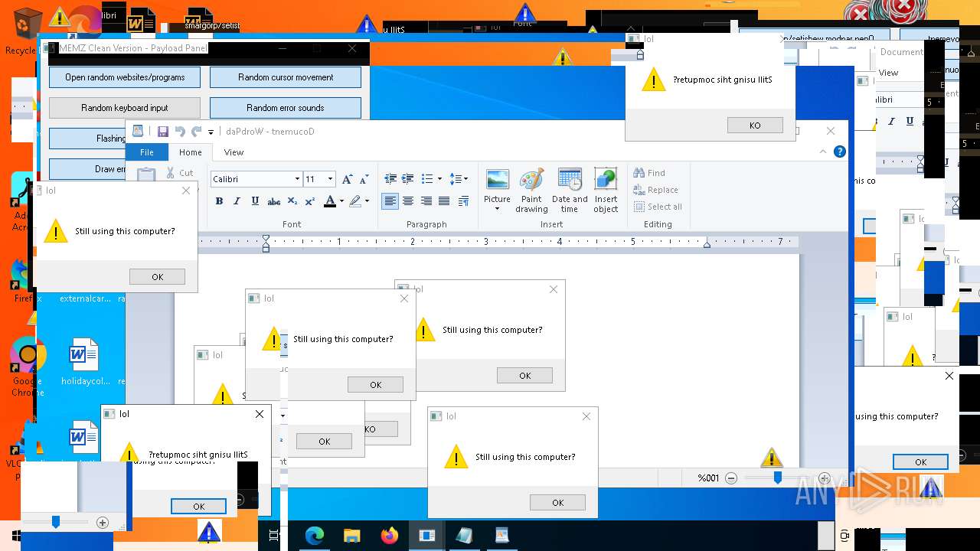Align text right
This screenshot has height=551, width=980.
pyautogui.click(x=426, y=201)
